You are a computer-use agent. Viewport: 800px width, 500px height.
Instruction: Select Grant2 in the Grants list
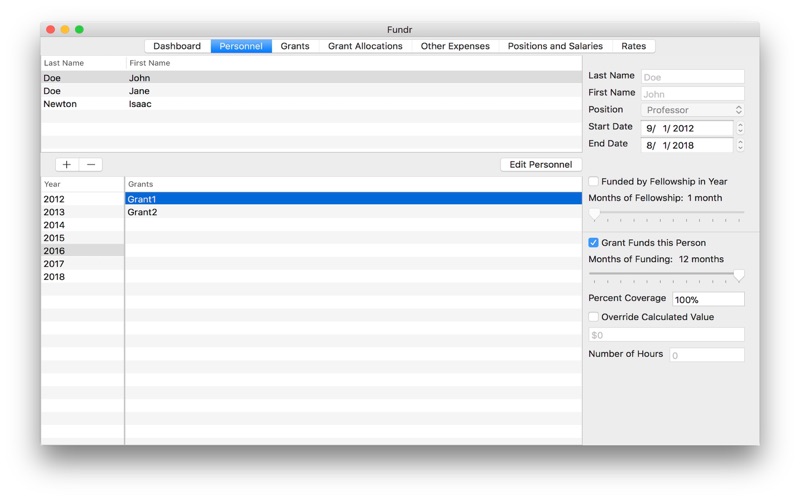click(353, 212)
